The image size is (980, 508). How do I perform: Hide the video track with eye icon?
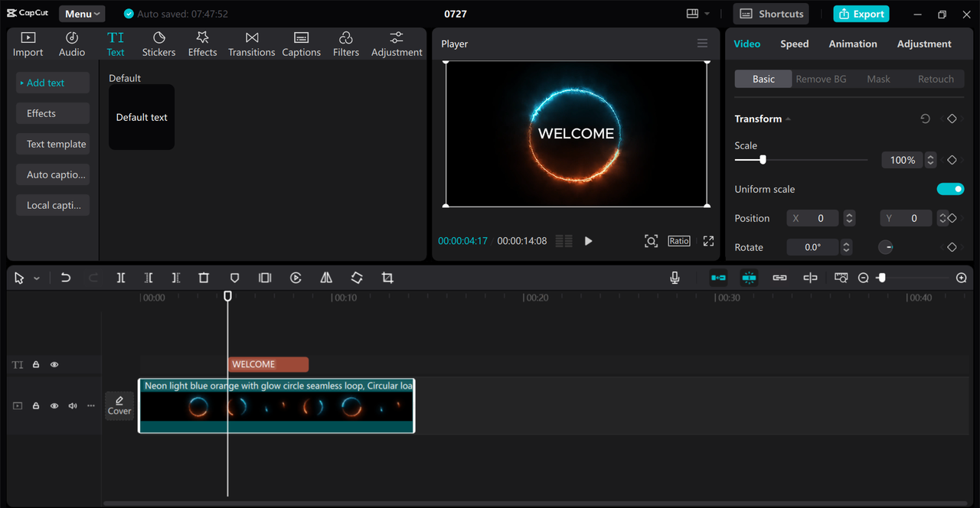[54, 405]
